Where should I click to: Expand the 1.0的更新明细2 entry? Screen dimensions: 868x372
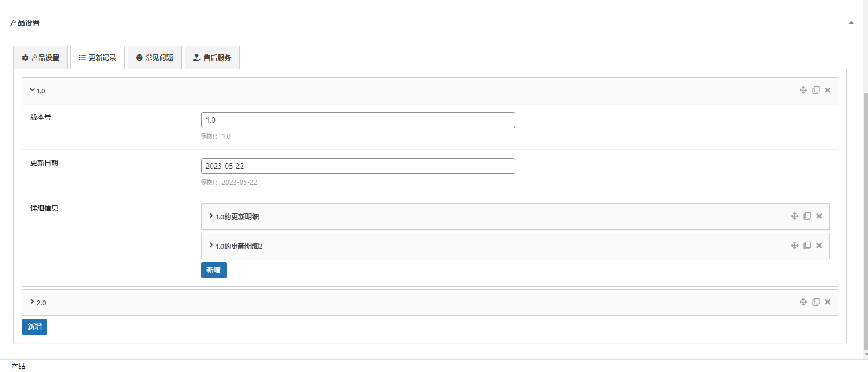211,246
